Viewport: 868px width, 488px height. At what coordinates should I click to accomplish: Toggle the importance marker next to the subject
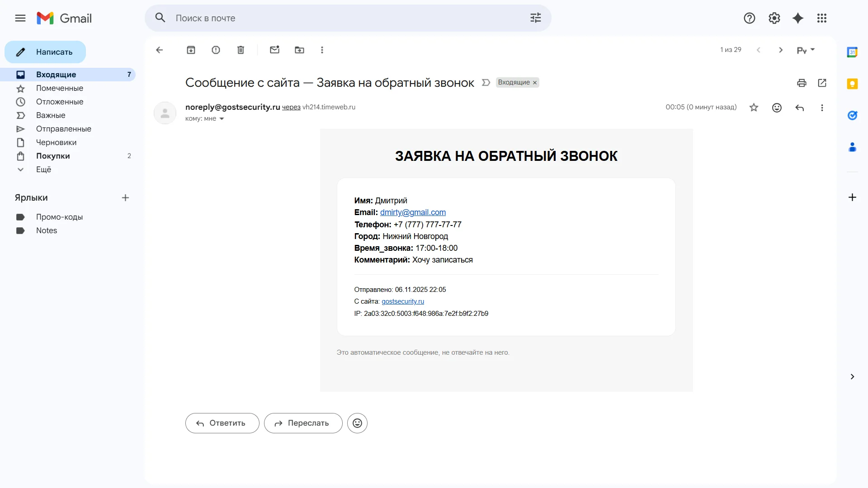(x=486, y=83)
